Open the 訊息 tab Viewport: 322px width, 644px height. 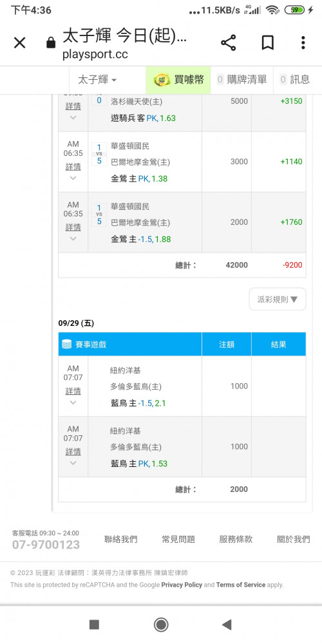294,80
